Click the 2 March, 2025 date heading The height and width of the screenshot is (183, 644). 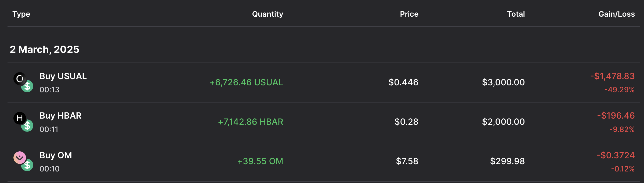(45, 49)
